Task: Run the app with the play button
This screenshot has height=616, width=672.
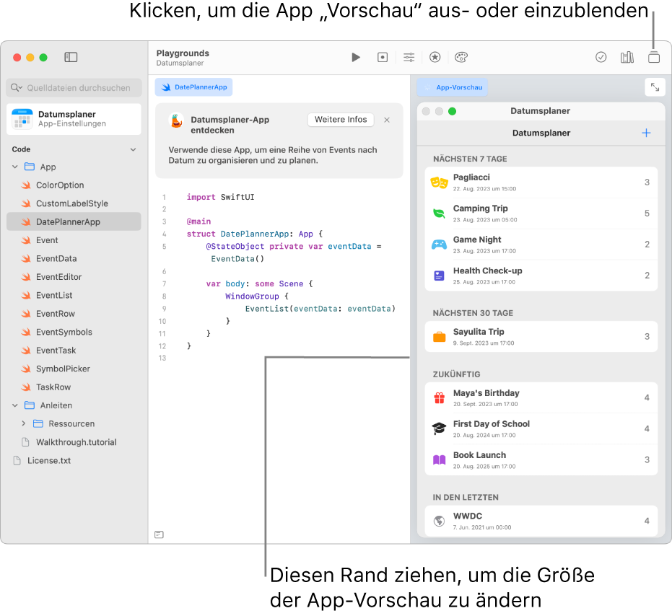Action: 356,57
